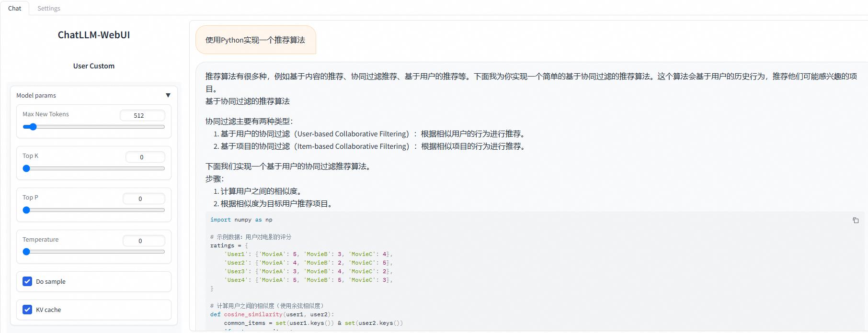Viewport: 868px width, 333px height.
Task: Click the def cosine_similarity code line
Action: (x=272, y=314)
